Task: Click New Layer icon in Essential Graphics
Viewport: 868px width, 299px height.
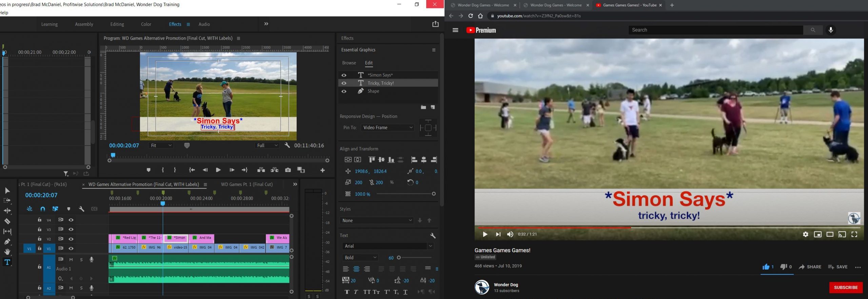Action: [x=433, y=107]
